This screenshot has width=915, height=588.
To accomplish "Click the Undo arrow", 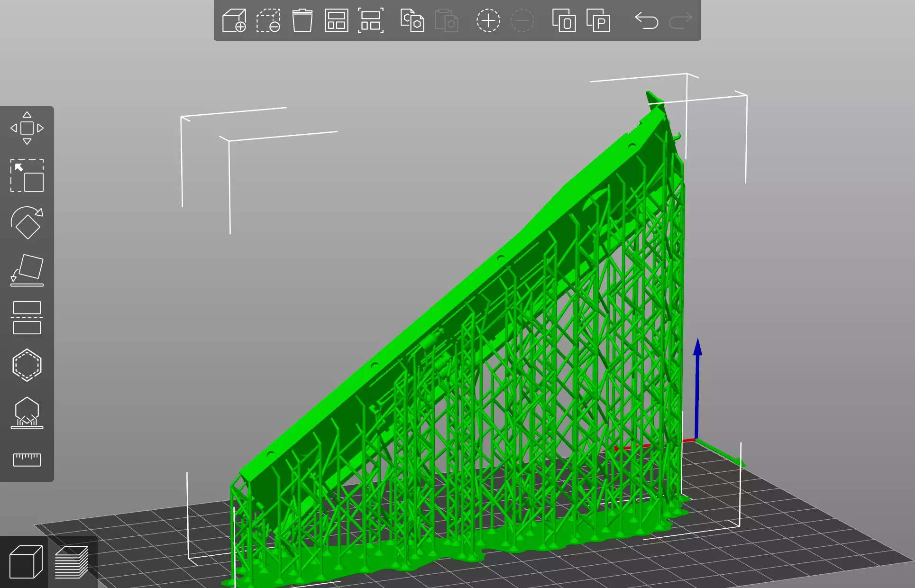I will pos(646,20).
